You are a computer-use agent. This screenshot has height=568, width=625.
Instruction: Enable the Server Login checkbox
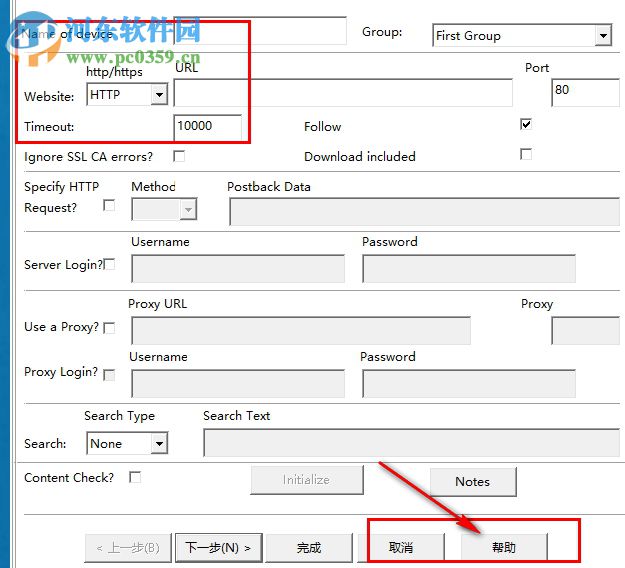[x=109, y=264]
